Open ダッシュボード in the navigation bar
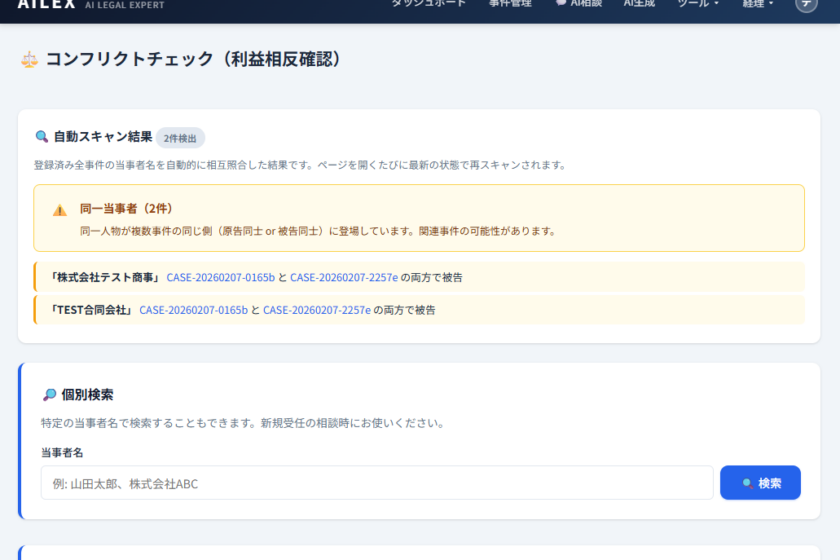Screen dimensions: 840x560 [428, 4]
